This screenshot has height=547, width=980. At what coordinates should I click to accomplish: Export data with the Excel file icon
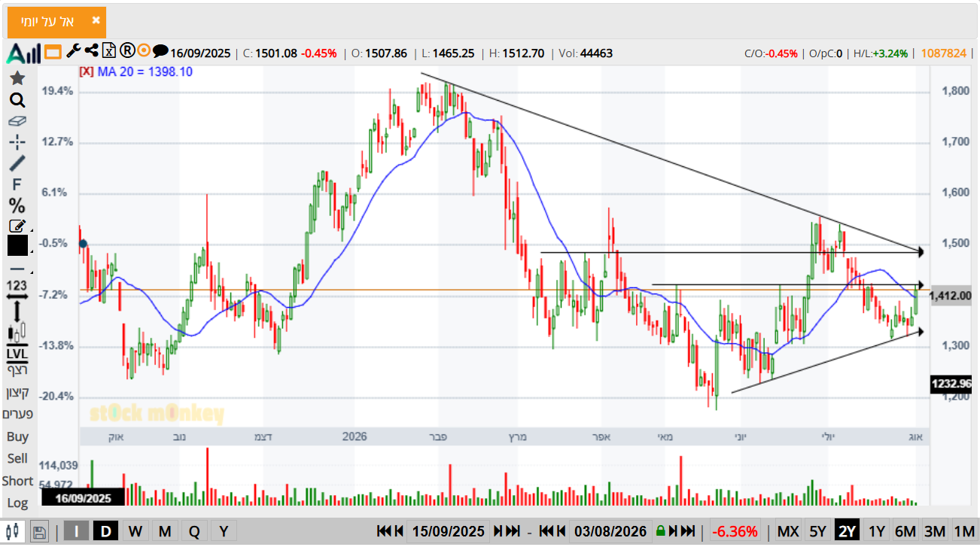tap(109, 51)
